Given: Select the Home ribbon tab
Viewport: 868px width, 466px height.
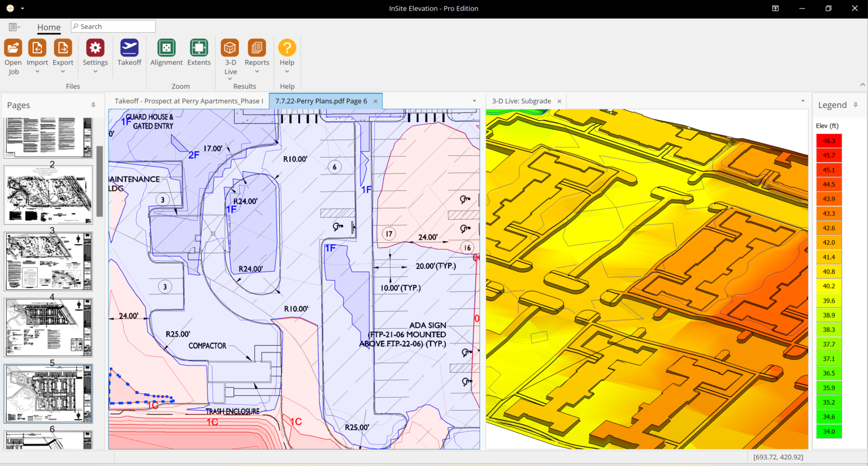Looking at the screenshot, I should (x=49, y=27).
